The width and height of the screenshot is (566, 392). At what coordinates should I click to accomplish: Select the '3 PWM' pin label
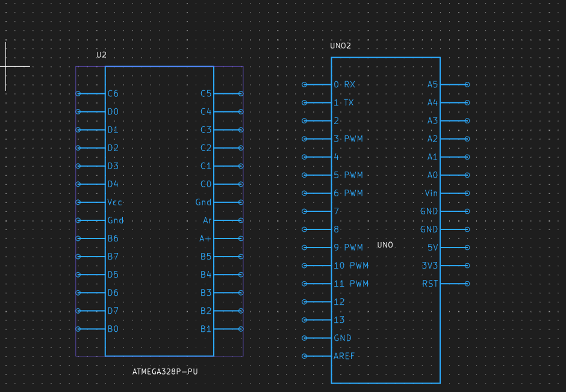349,139
